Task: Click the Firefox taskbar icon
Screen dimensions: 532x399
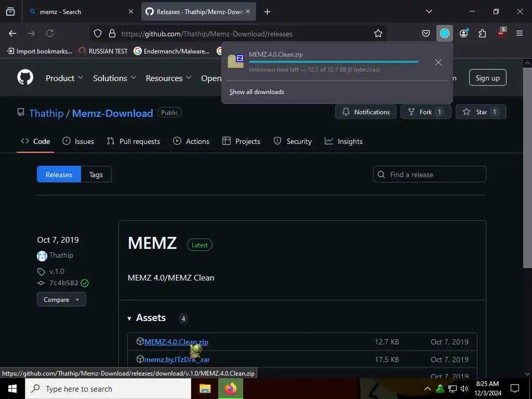Action: [x=230, y=389]
